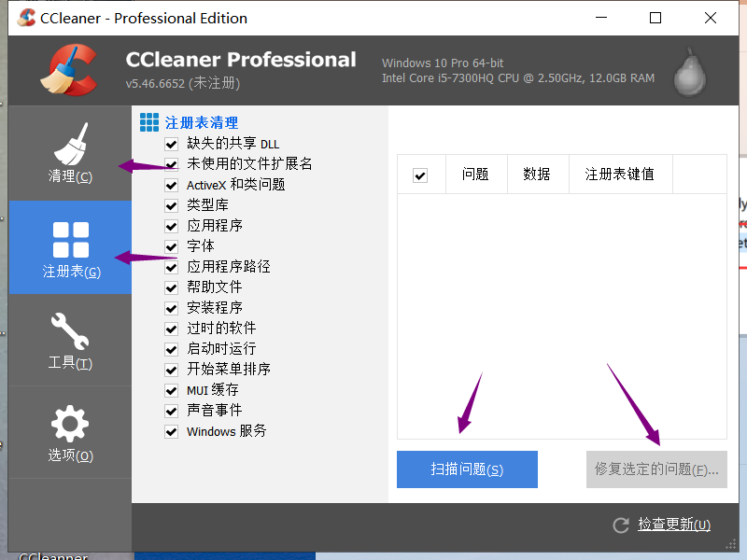This screenshot has width=747, height=560.
Task: Uncheck the 类型库 checkbox
Action: pos(172,205)
